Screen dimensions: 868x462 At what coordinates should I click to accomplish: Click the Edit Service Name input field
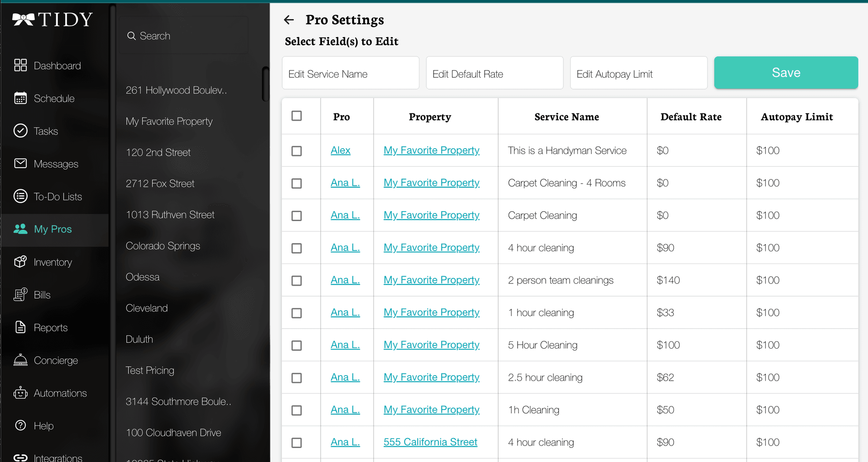tap(350, 73)
